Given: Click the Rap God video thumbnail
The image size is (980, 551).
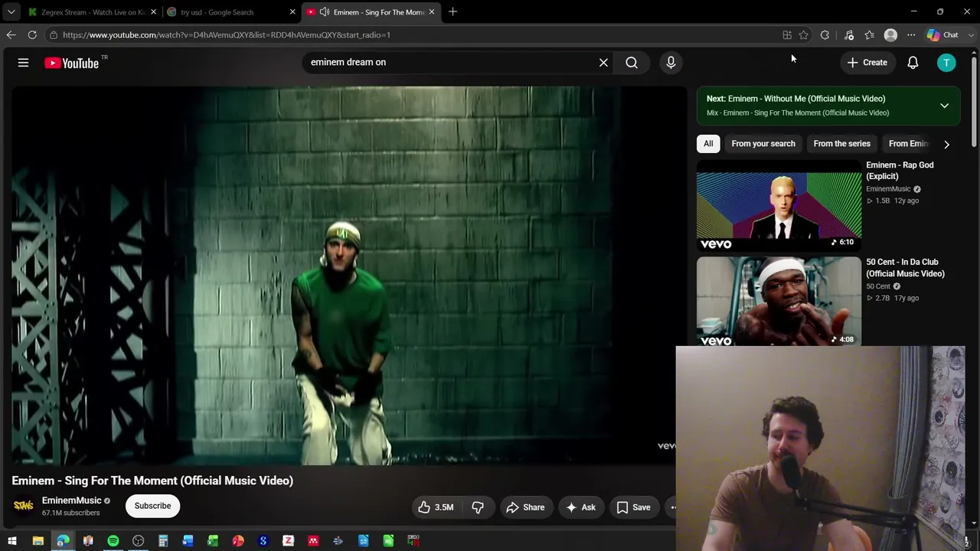Looking at the screenshot, I should (x=779, y=205).
